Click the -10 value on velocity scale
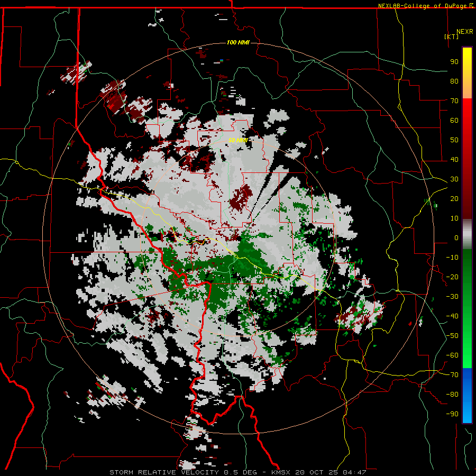Image resolution: width=476 pixels, height=476 pixels. tap(452, 258)
